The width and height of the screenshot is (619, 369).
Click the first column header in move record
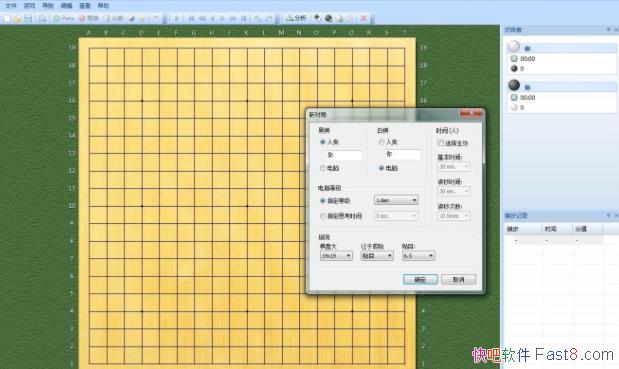point(523,229)
